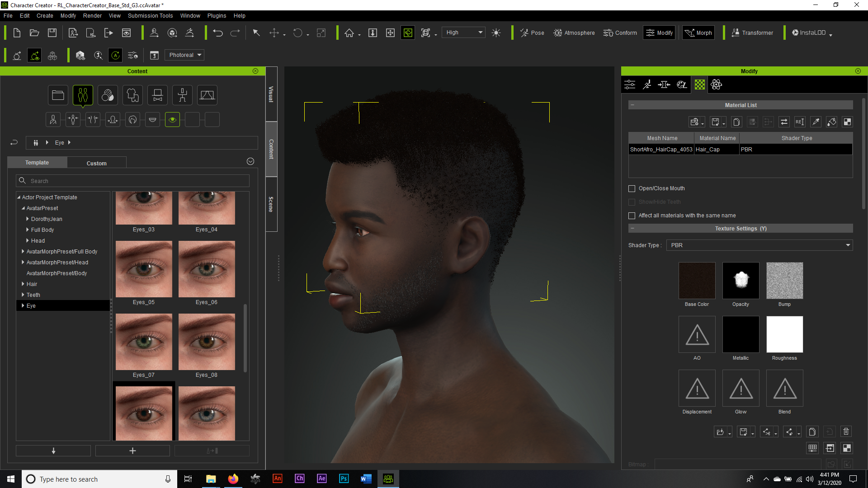The image size is (868, 488).
Task: Activate the Rotate tool
Action: coord(297,33)
